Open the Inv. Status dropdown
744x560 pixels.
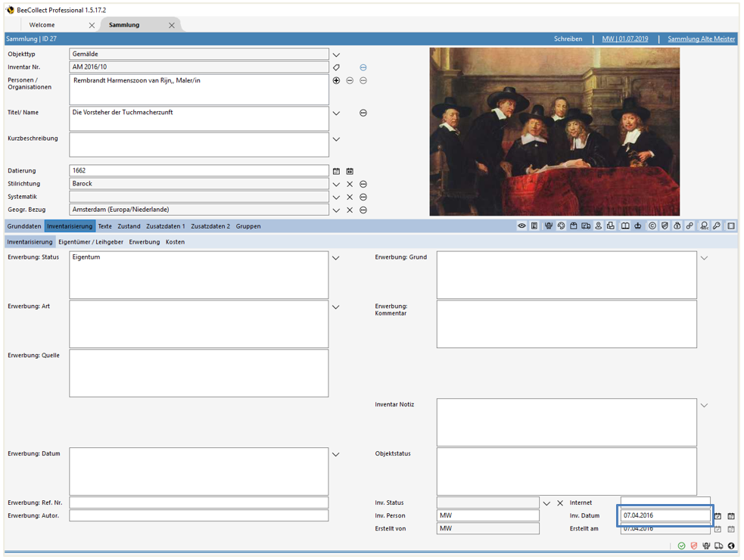click(546, 502)
